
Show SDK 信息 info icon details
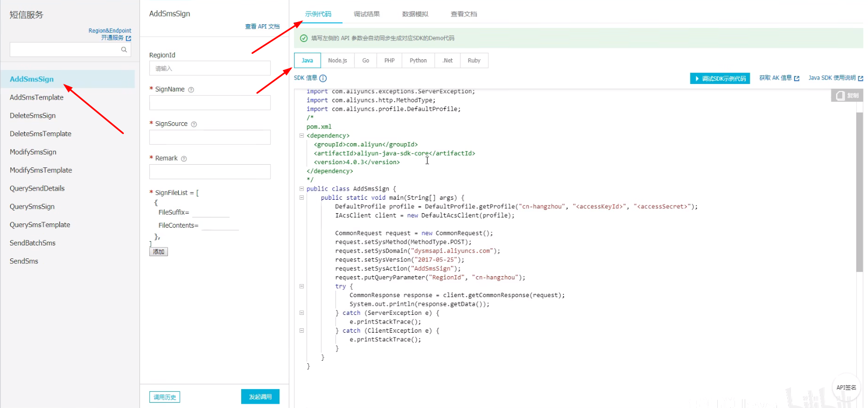323,78
